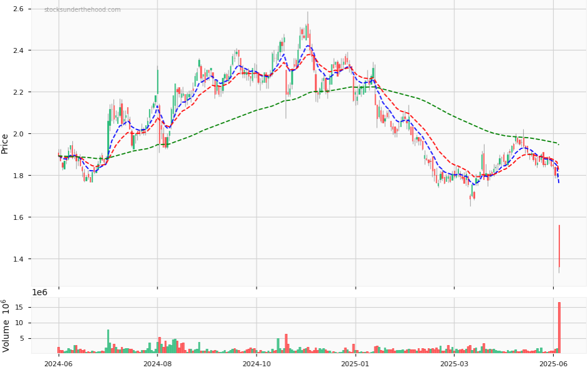Image resolution: width=588 pixels, height=370 pixels.
Task: Select the 2025-06 date tick label
Action: click(553, 363)
